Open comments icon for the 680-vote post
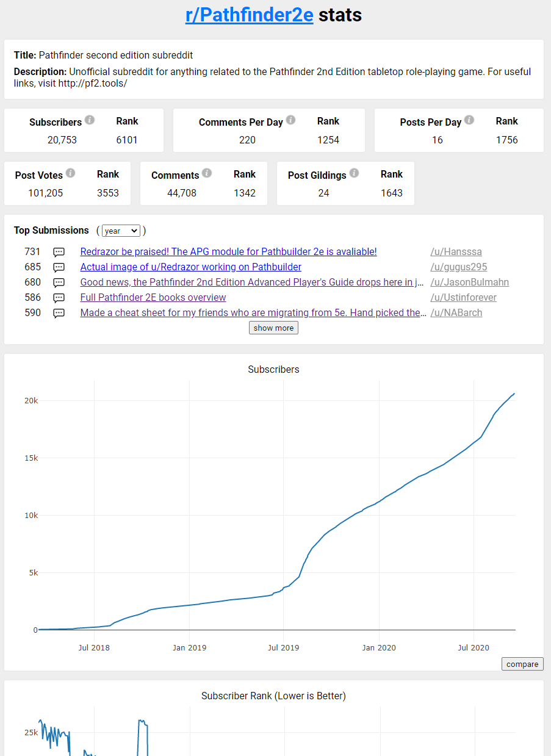Image resolution: width=551 pixels, height=756 pixels. 59,283
